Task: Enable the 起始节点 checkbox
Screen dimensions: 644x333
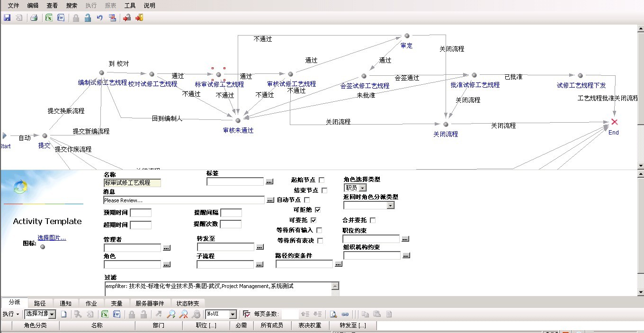Action: (322, 180)
